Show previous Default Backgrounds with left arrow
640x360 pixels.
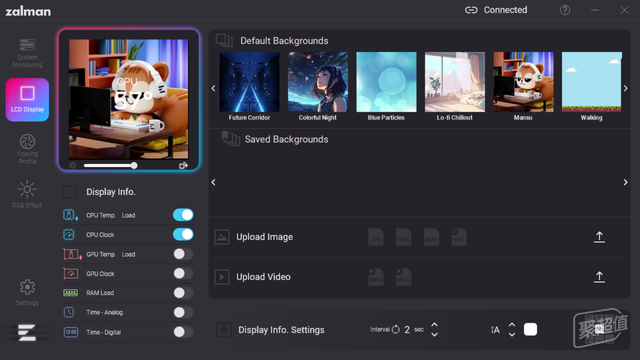coord(213,88)
